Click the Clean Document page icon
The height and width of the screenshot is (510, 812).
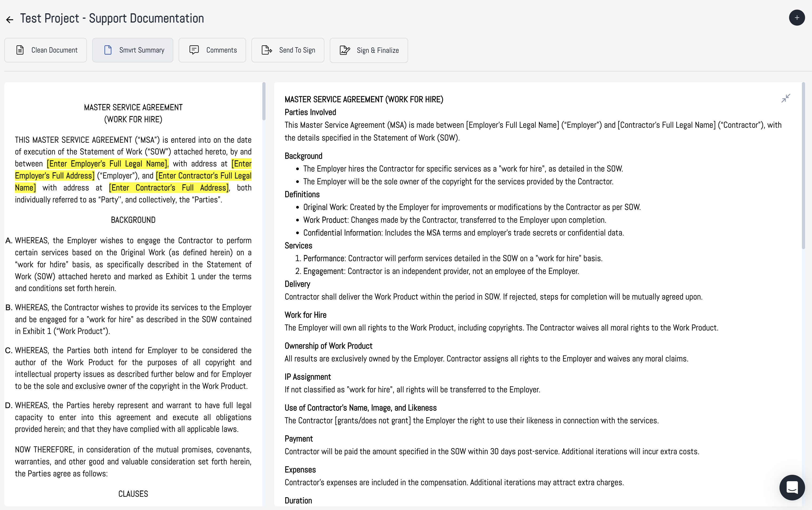coord(20,50)
